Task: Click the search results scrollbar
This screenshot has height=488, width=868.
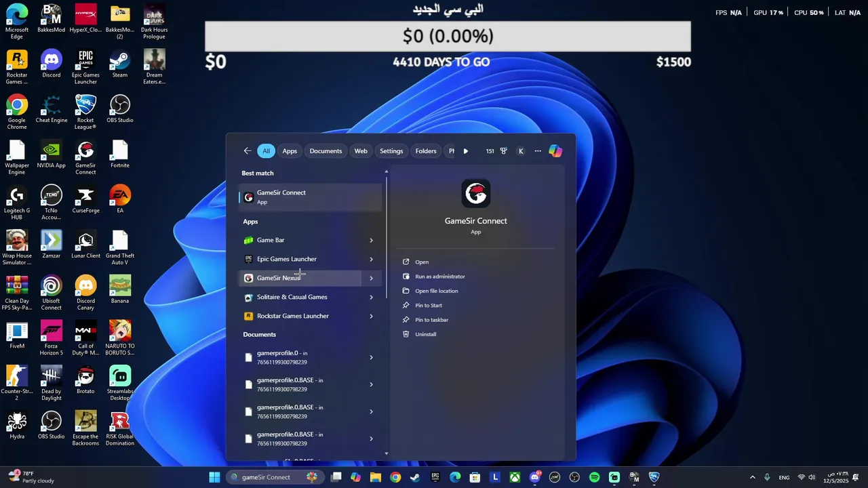Action: click(x=387, y=237)
